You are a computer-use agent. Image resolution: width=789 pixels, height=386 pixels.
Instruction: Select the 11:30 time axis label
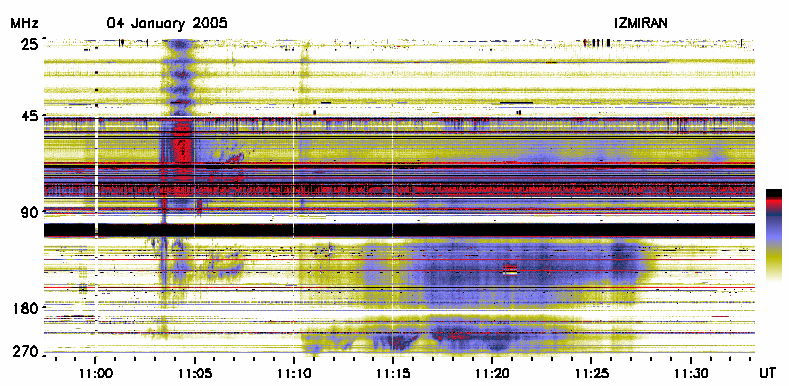pyautogui.click(x=690, y=373)
